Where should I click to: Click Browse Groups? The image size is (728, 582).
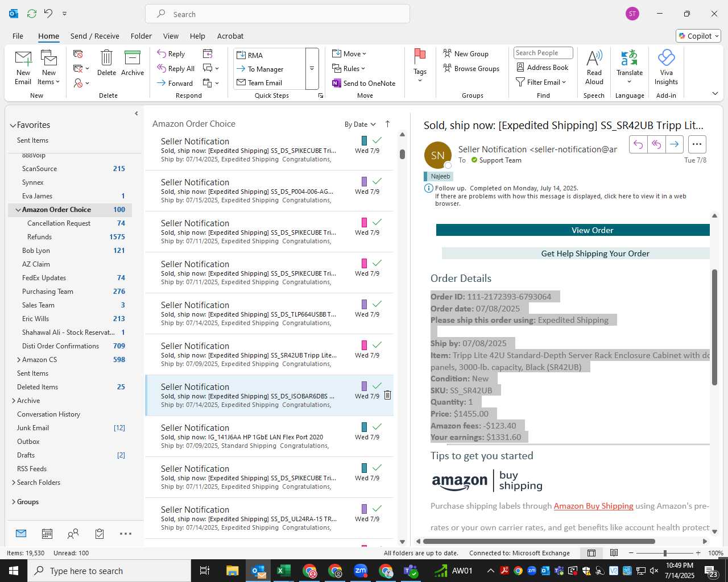pyautogui.click(x=471, y=69)
